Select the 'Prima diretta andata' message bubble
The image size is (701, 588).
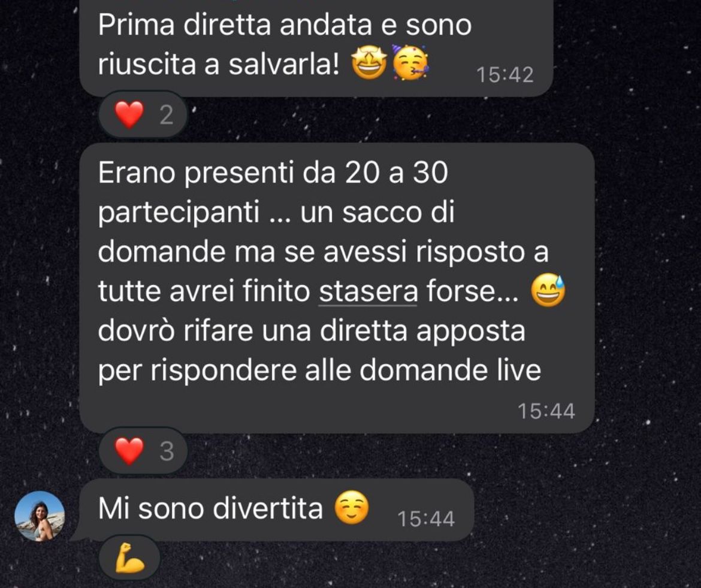click(316, 47)
